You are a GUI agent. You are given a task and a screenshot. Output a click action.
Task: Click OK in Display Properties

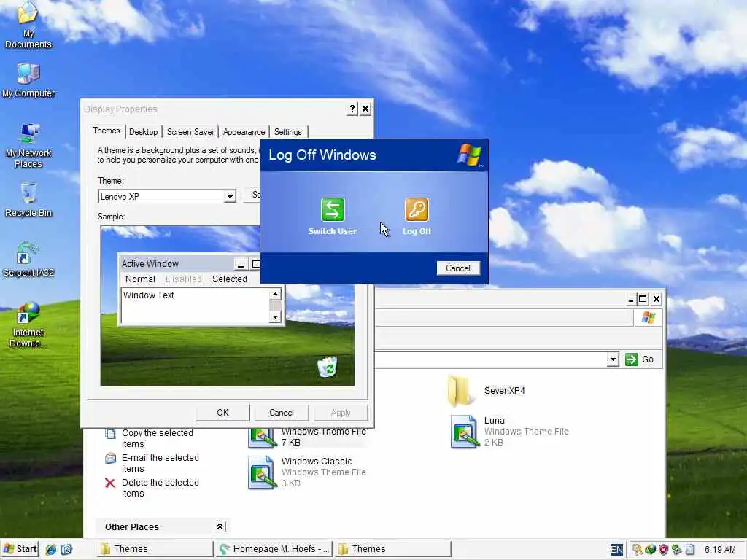coord(222,413)
